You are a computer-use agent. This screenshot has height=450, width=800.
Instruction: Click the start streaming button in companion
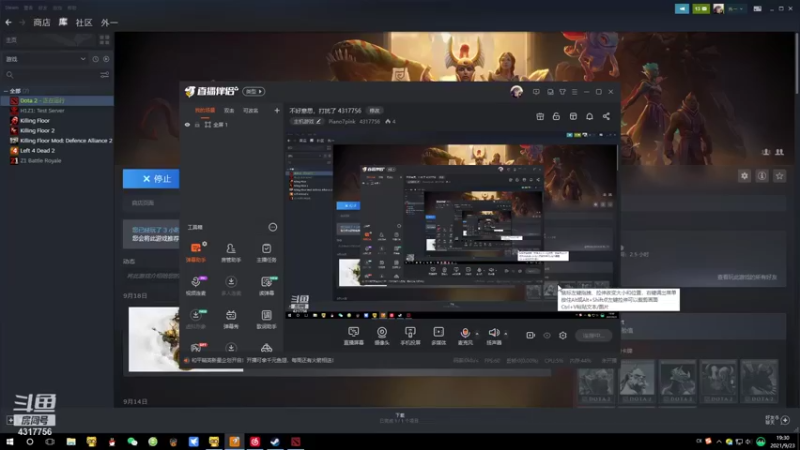[593, 335]
